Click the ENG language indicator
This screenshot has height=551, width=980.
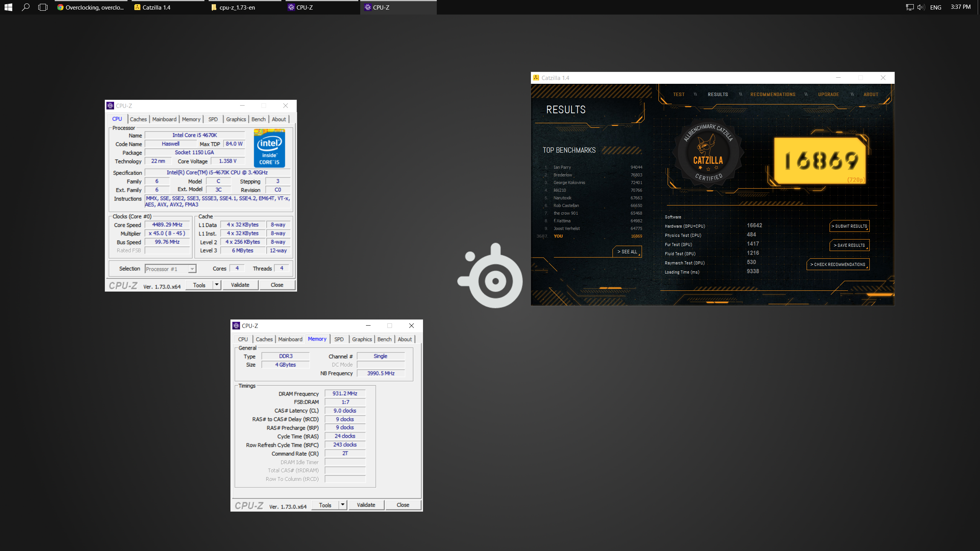(x=936, y=7)
